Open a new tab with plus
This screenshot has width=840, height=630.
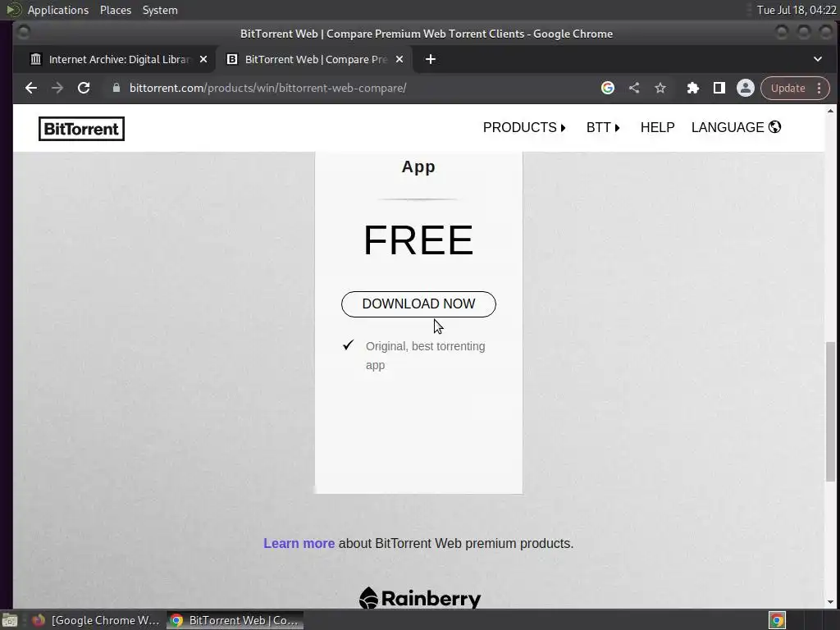point(430,59)
